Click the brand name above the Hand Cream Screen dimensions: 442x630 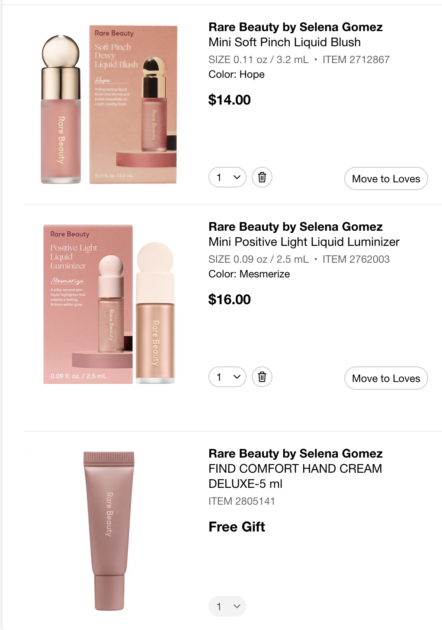(x=295, y=453)
